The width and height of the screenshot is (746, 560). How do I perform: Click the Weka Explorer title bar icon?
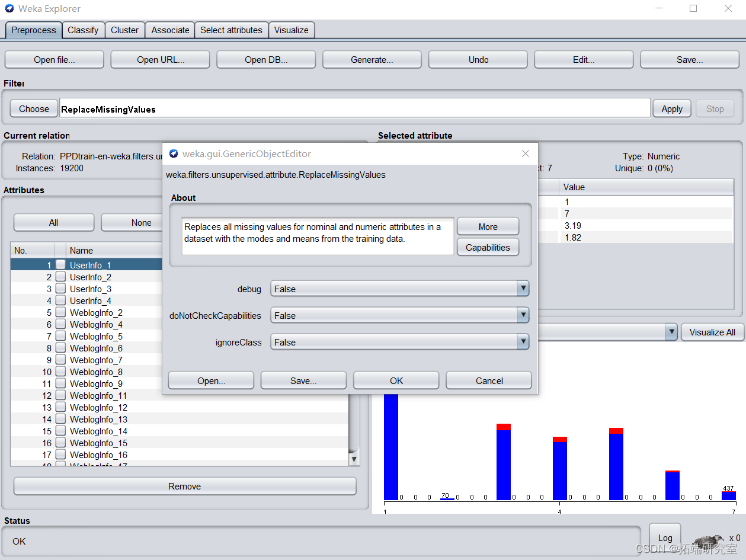9,9
